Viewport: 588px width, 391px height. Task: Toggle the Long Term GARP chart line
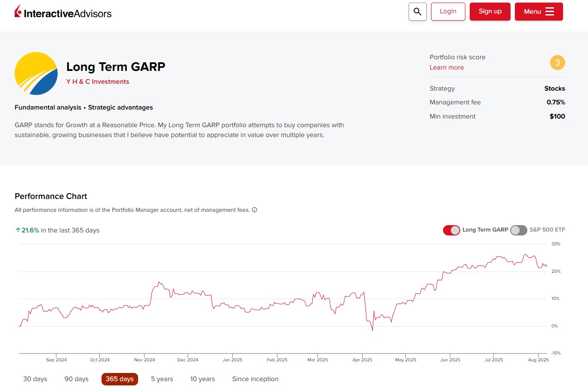[452, 230]
